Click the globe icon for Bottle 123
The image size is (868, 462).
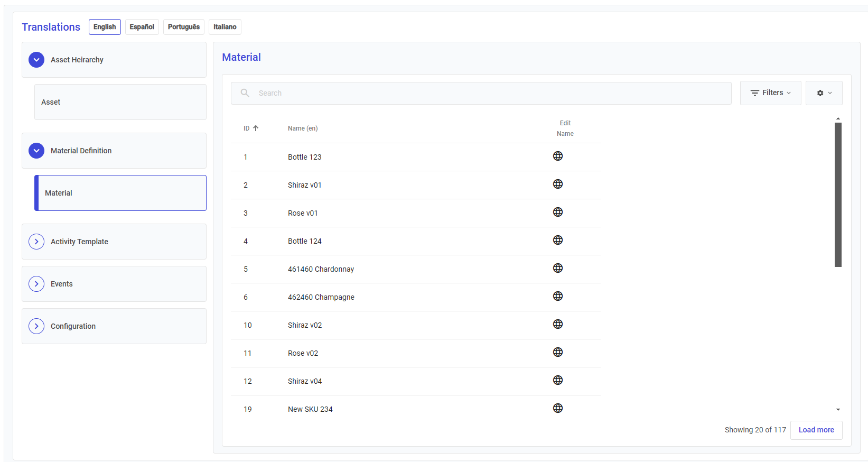557,156
